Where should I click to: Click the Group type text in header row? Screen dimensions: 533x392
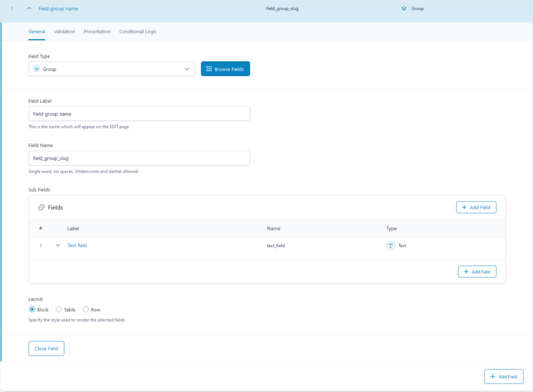(x=417, y=8)
